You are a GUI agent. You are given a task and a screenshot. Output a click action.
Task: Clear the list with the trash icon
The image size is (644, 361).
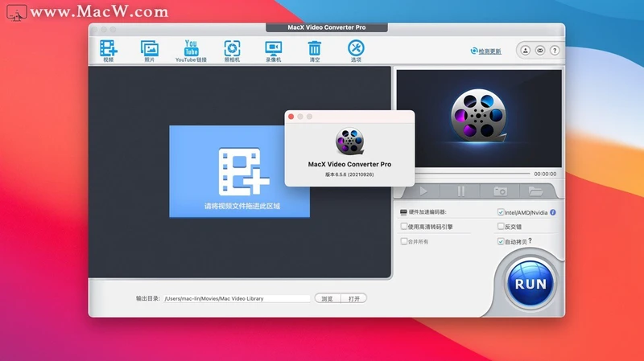tap(315, 51)
